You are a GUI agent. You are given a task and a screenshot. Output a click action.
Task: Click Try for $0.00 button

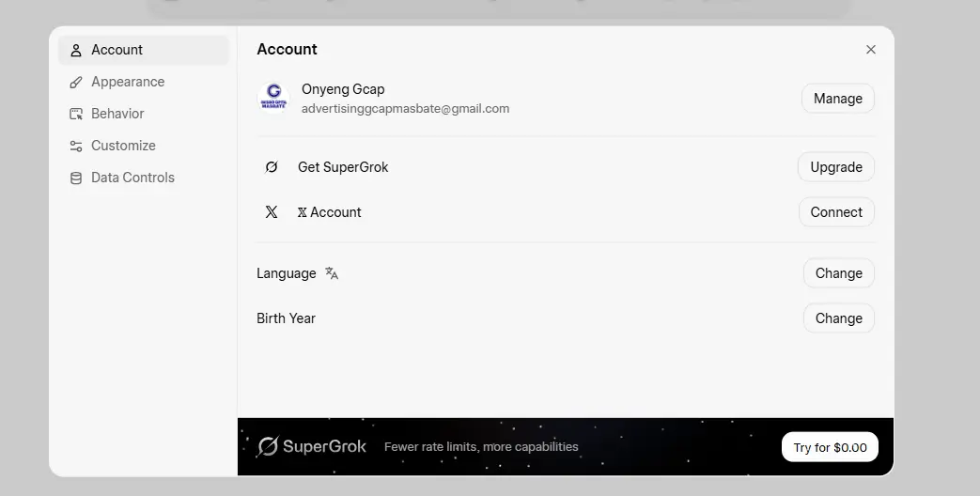click(830, 447)
